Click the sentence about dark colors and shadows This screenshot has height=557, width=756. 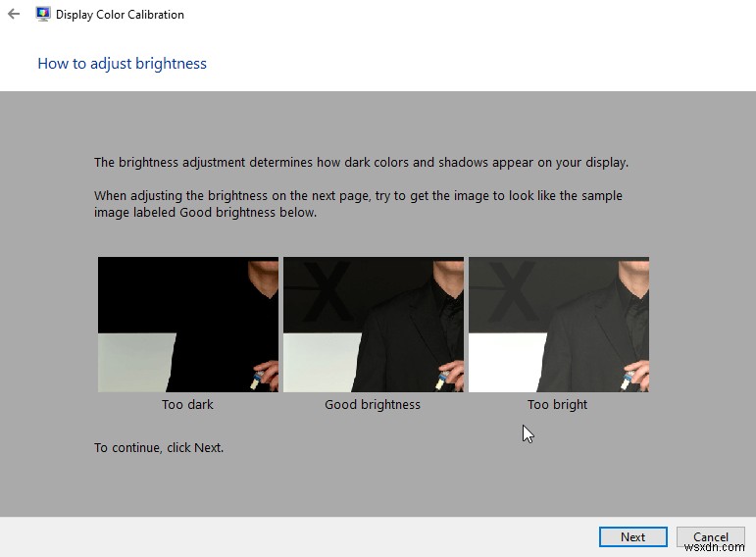(x=361, y=163)
